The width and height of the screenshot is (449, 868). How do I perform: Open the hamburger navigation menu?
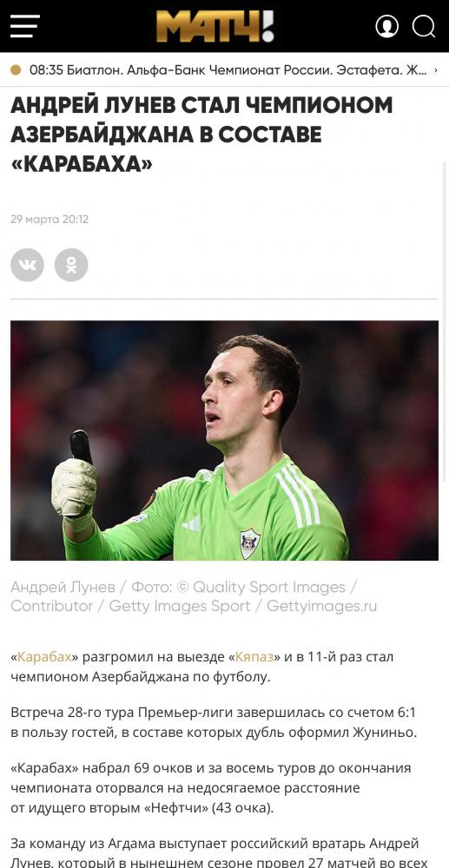(25, 26)
